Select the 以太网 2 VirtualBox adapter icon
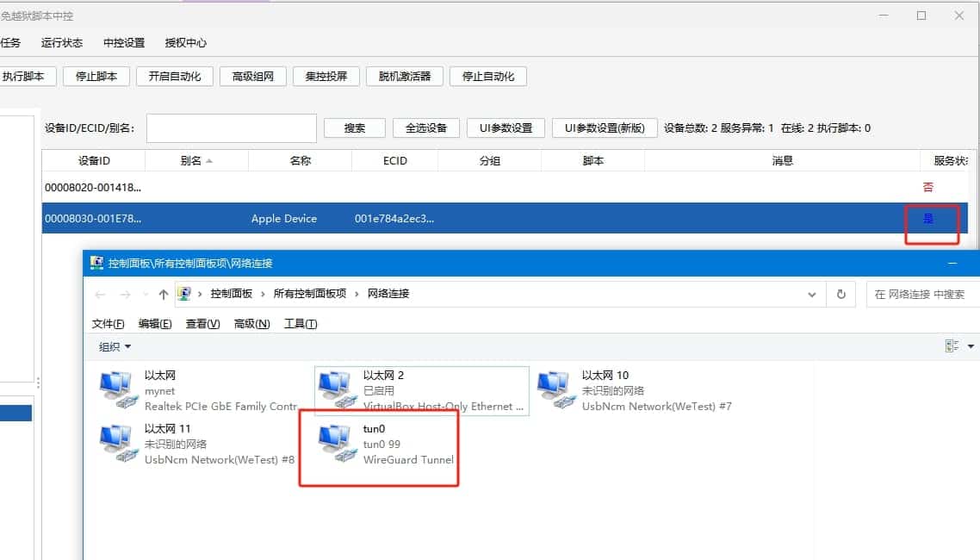The width and height of the screenshot is (980, 560). pos(337,390)
